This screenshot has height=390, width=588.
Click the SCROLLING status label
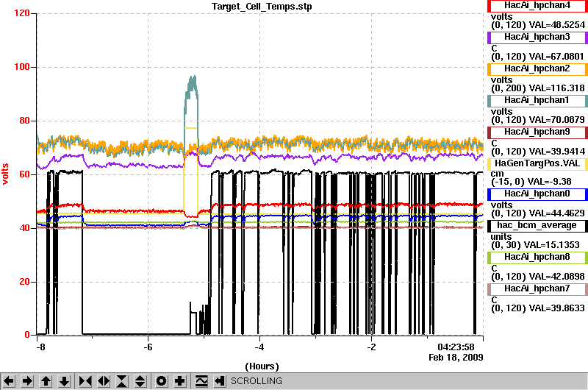click(256, 381)
